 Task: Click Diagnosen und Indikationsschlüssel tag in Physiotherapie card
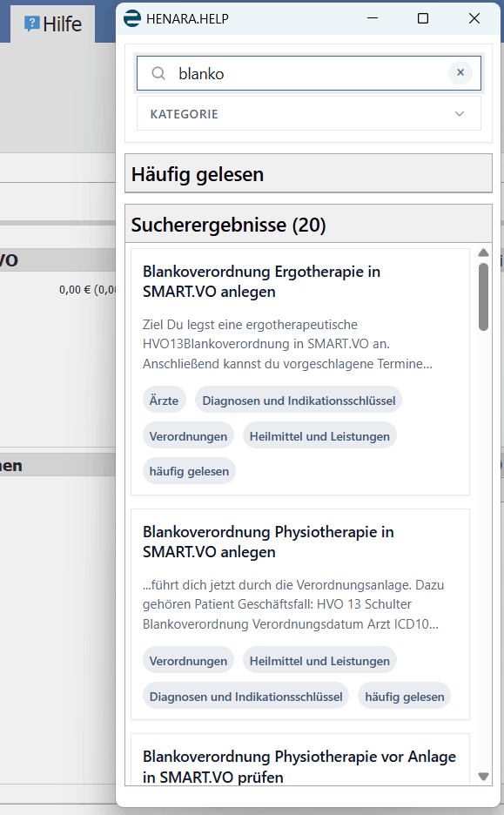click(245, 697)
